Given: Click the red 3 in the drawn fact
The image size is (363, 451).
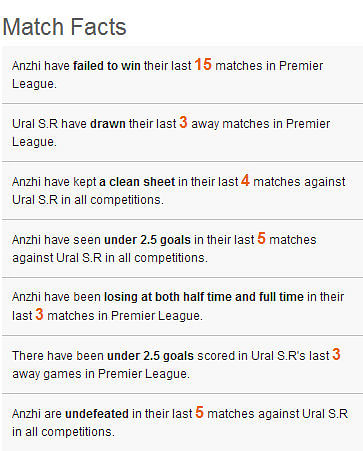Looking at the screenshot, I should pyautogui.click(x=183, y=122).
